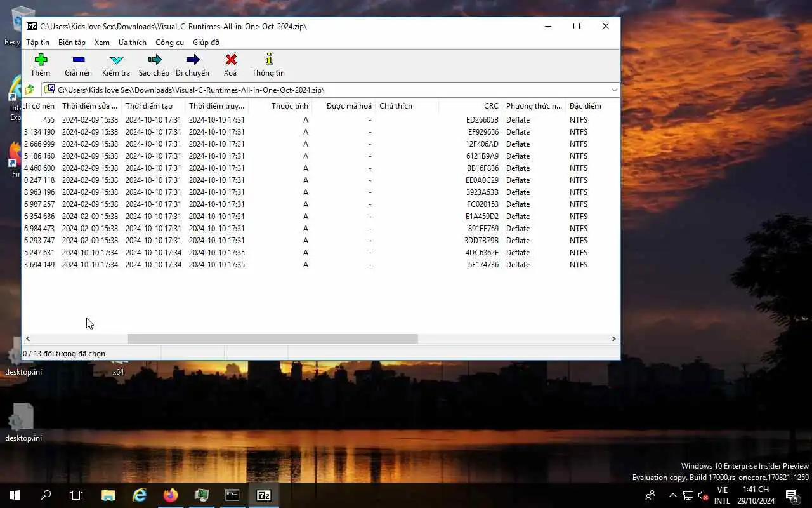The width and height of the screenshot is (812, 508).
Task: Click the horizontal scrollbar left arrow
Action: [28, 339]
